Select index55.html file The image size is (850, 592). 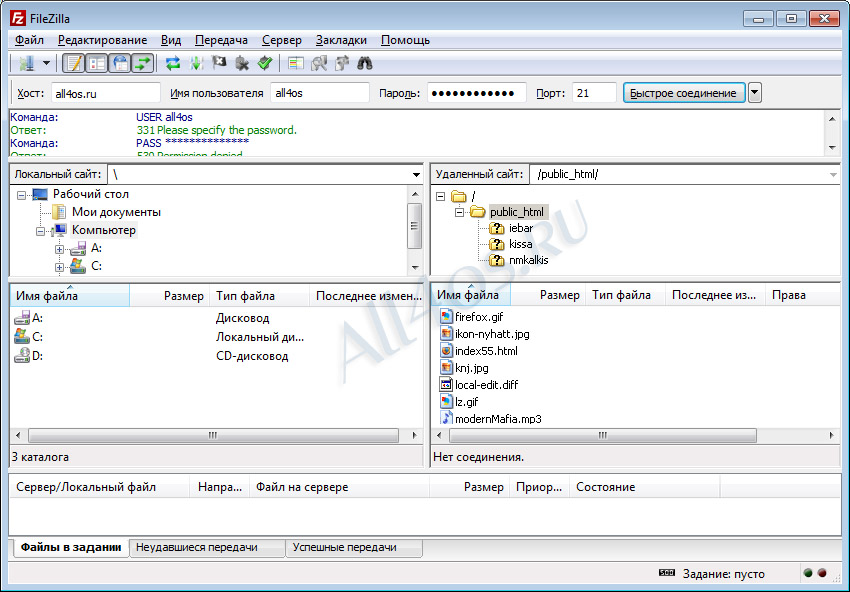486,351
